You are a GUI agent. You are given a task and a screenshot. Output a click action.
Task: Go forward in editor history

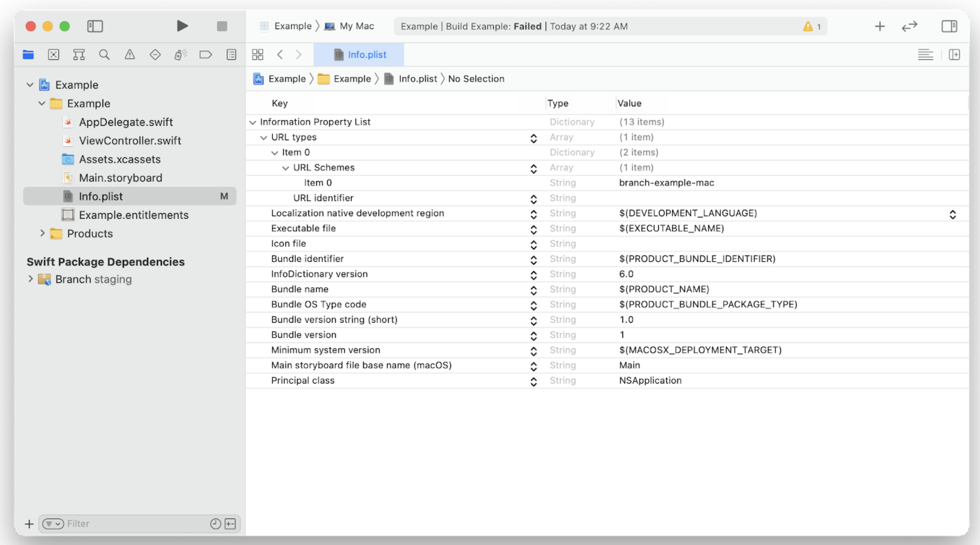pyautogui.click(x=299, y=54)
